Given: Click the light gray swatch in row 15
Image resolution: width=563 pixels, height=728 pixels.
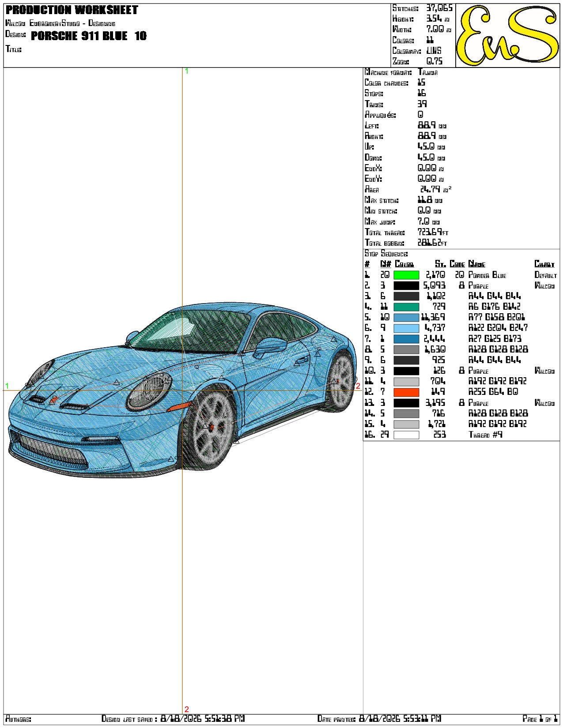Looking at the screenshot, I should point(406,424).
